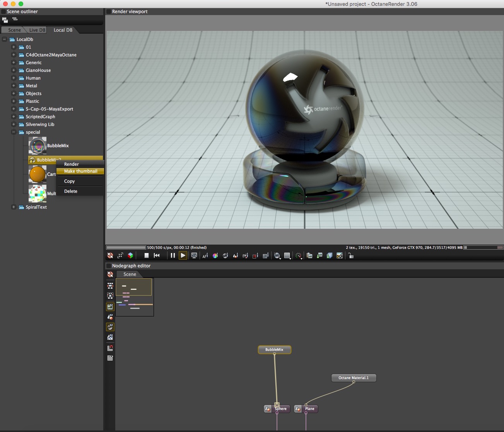
Task: Open the sub-sampling gauge dropdown
Action: pyautogui.click(x=299, y=255)
